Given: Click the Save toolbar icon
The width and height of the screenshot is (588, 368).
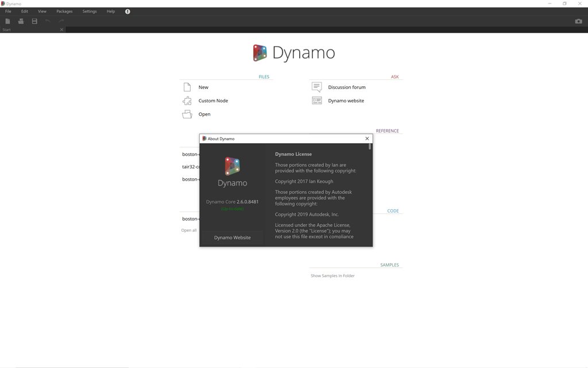Looking at the screenshot, I should (34, 21).
